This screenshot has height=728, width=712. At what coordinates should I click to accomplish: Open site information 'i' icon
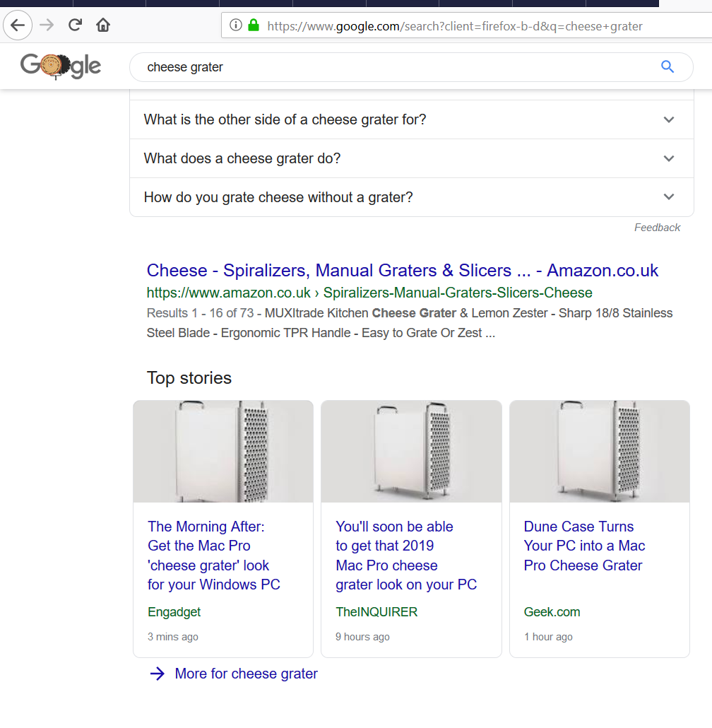pyautogui.click(x=236, y=26)
